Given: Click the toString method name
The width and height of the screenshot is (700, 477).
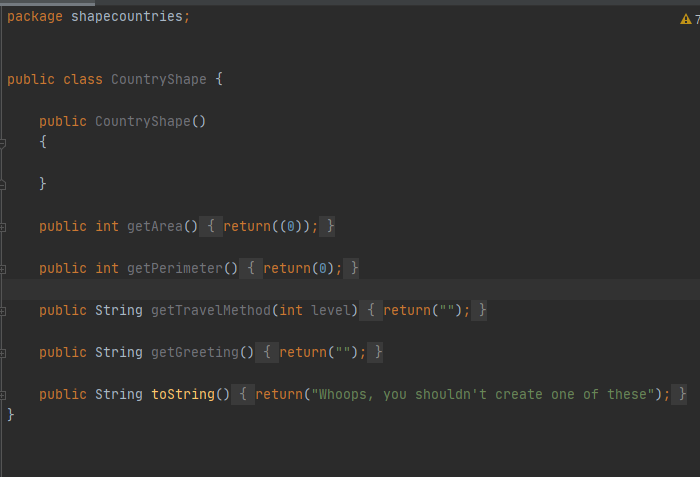Looking at the screenshot, I should 183,394.
